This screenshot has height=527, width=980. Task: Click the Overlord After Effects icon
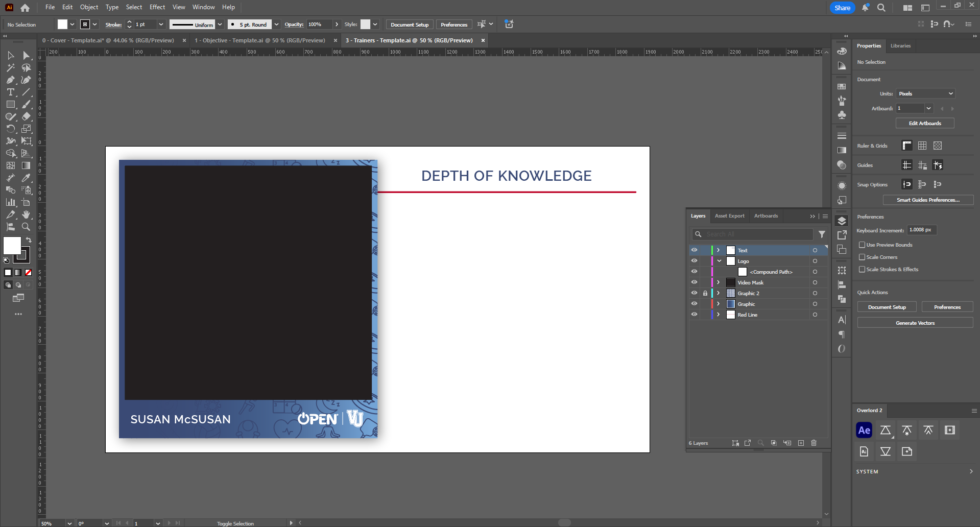coord(864,430)
